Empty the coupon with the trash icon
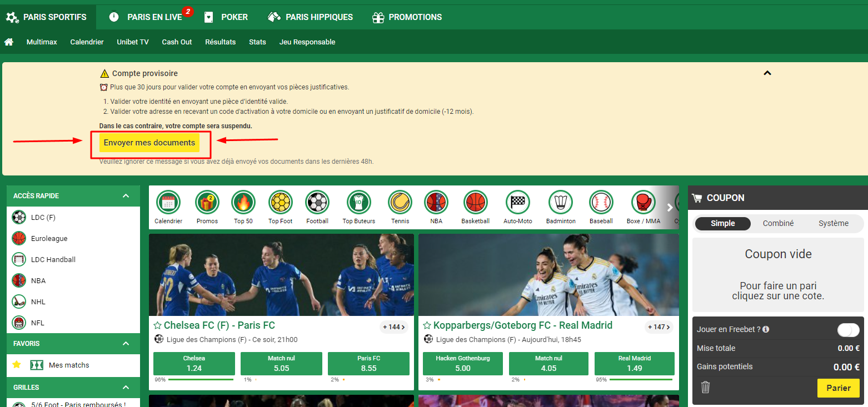 (705, 388)
